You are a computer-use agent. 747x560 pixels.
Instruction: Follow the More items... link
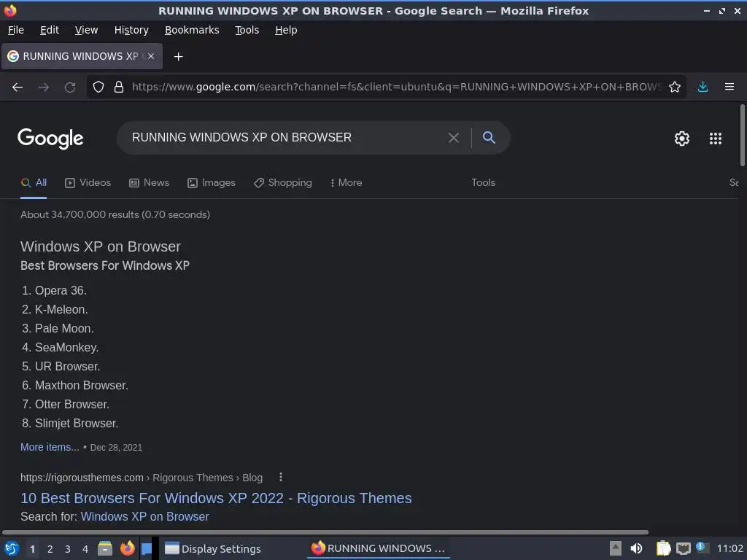click(x=50, y=447)
